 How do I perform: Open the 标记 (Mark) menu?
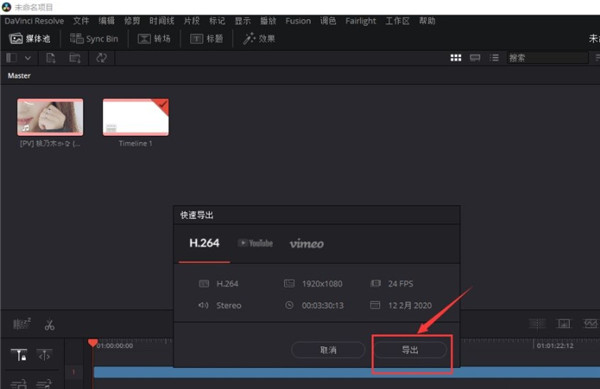pos(217,21)
